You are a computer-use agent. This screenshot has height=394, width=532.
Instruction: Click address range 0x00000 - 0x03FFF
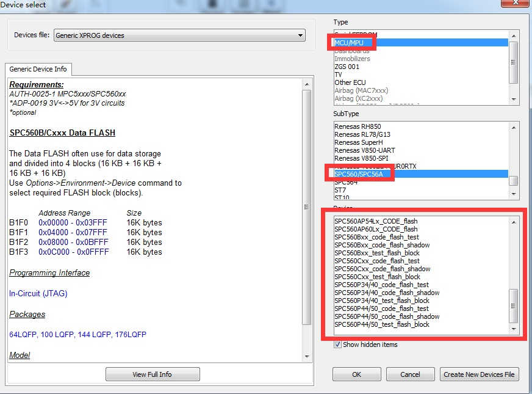tap(73, 223)
